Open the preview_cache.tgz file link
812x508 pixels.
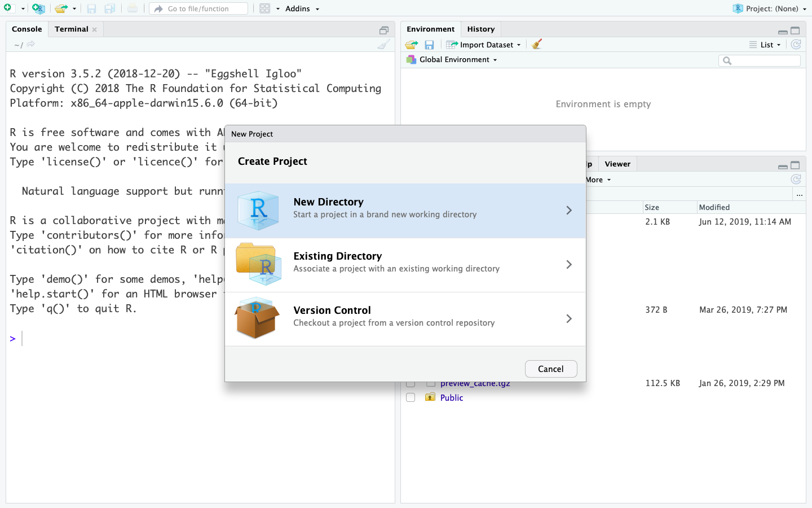click(x=475, y=384)
